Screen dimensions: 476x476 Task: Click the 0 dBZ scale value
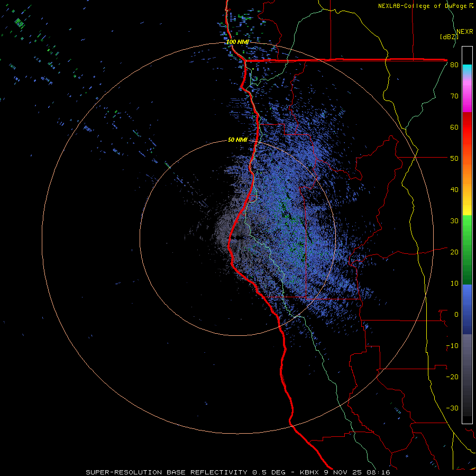(456, 315)
